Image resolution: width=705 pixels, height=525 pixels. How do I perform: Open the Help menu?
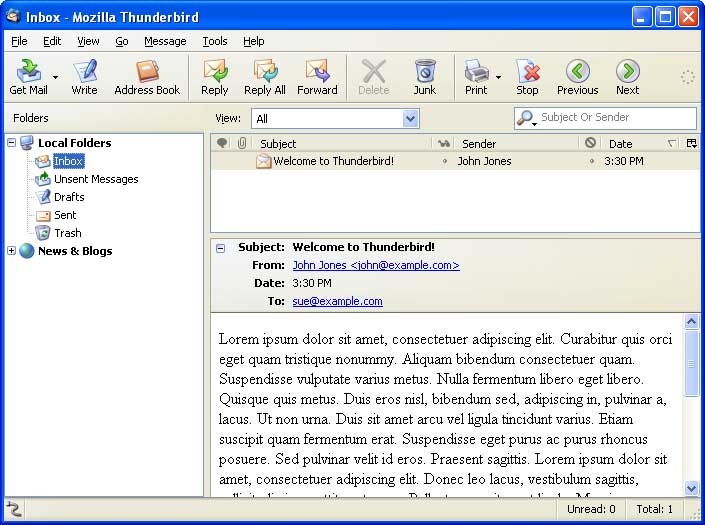[x=254, y=41]
